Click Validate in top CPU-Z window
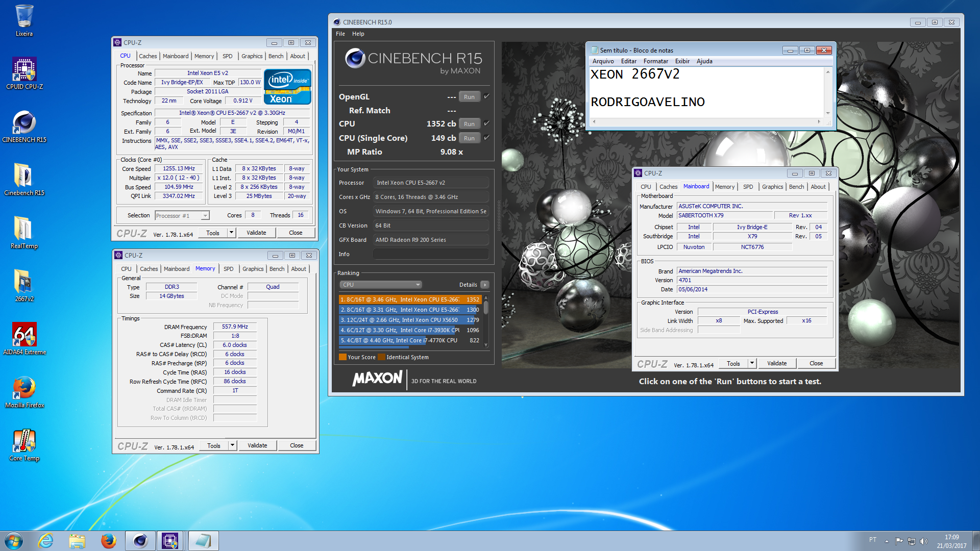Viewport: 980px width, 551px height. pos(256,233)
